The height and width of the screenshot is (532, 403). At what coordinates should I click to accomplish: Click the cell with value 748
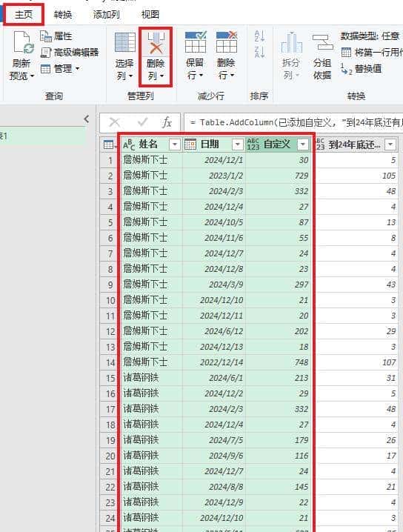click(278, 363)
